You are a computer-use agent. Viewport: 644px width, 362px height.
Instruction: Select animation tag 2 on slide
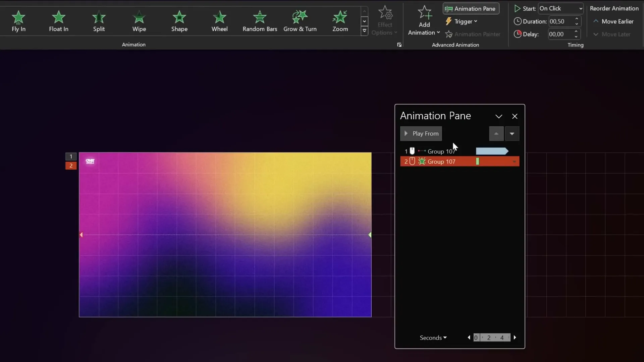click(71, 166)
